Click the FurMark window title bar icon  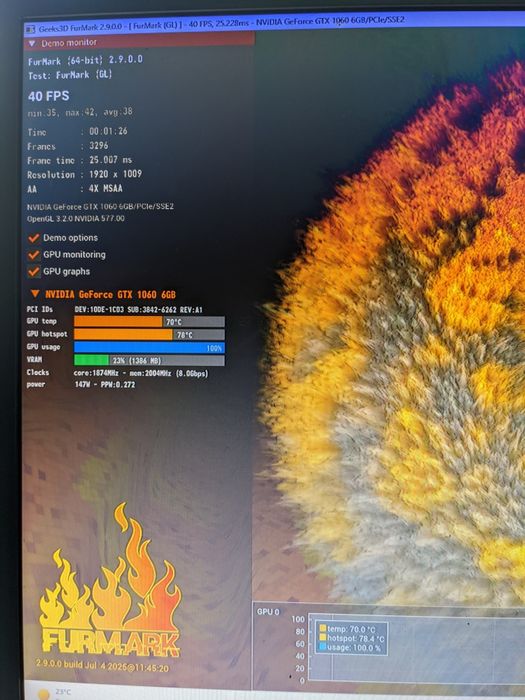[x=30, y=29]
